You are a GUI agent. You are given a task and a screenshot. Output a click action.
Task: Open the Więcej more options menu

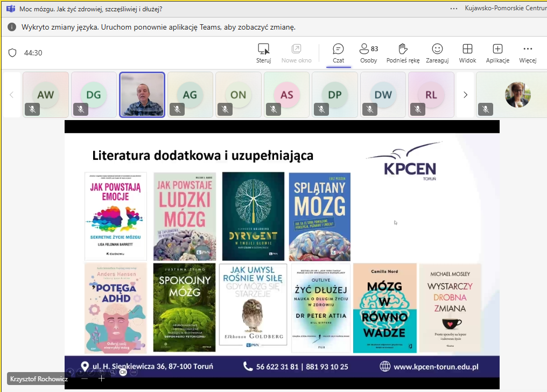pos(528,53)
